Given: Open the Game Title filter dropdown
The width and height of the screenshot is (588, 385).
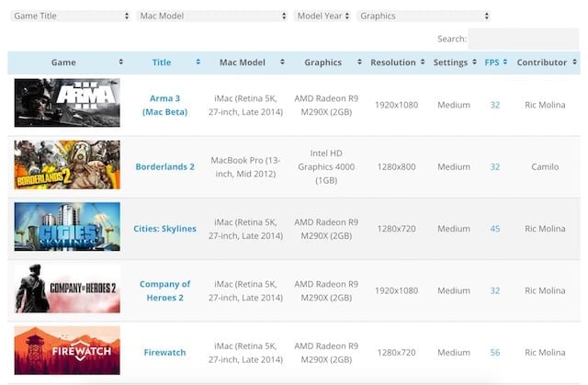Looking at the screenshot, I should 71,16.
